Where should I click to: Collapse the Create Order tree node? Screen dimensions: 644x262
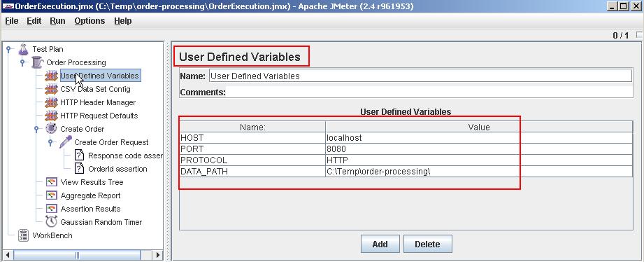coord(36,129)
